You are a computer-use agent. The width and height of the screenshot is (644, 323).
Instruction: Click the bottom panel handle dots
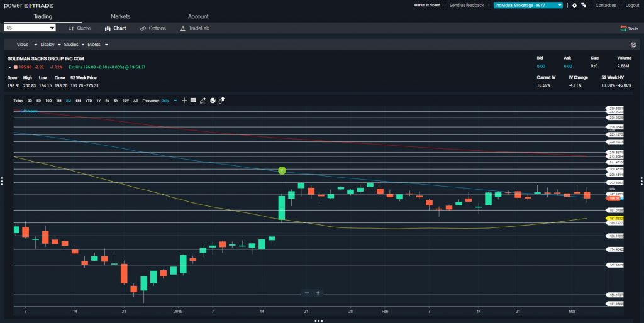319,321
